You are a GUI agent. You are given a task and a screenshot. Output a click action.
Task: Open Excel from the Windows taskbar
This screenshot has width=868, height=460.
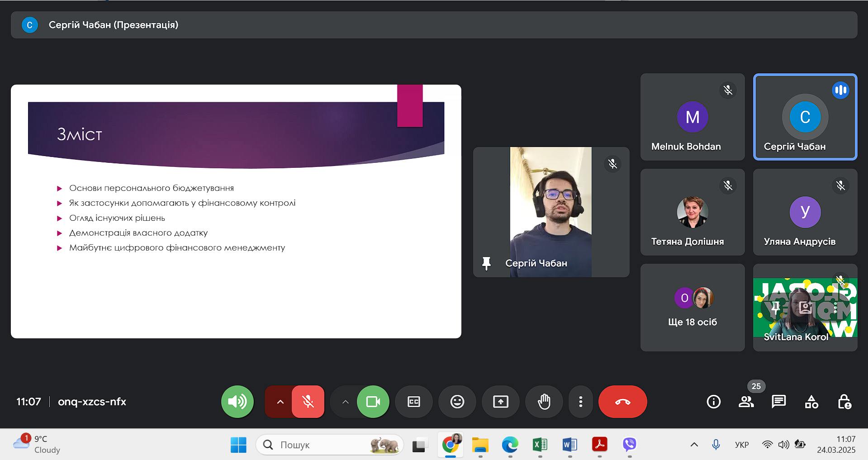coord(540,445)
